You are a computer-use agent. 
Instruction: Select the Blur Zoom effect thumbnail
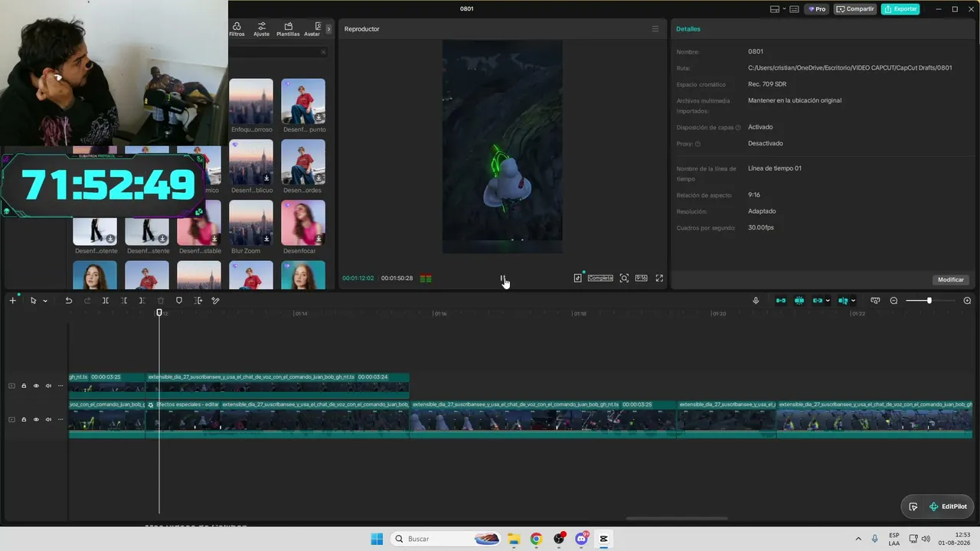pos(251,223)
